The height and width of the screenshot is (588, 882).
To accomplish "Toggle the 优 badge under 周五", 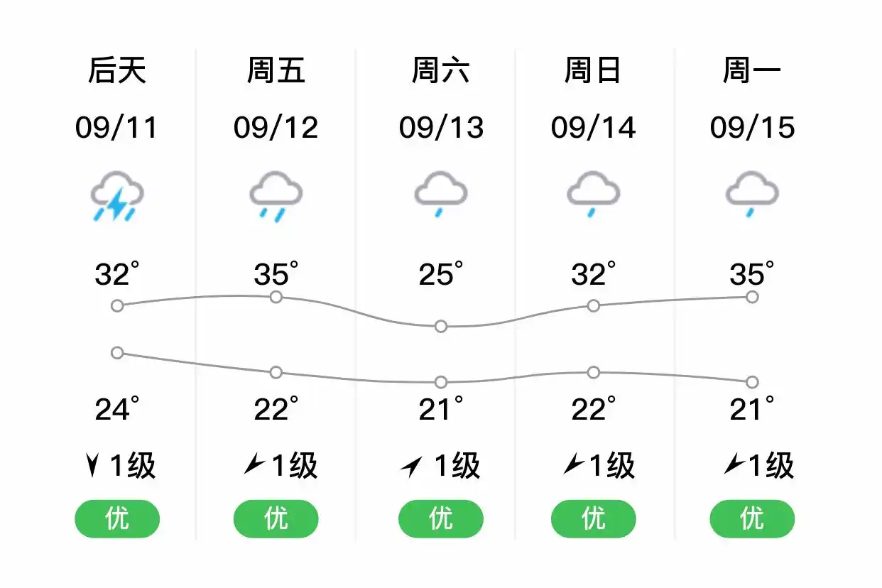I will [x=276, y=519].
